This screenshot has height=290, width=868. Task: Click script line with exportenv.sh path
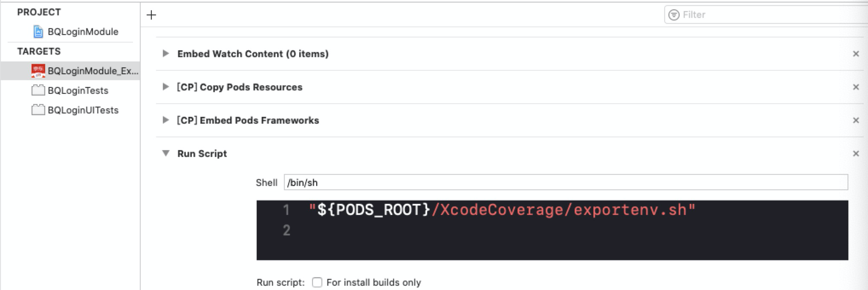pyautogui.click(x=502, y=210)
